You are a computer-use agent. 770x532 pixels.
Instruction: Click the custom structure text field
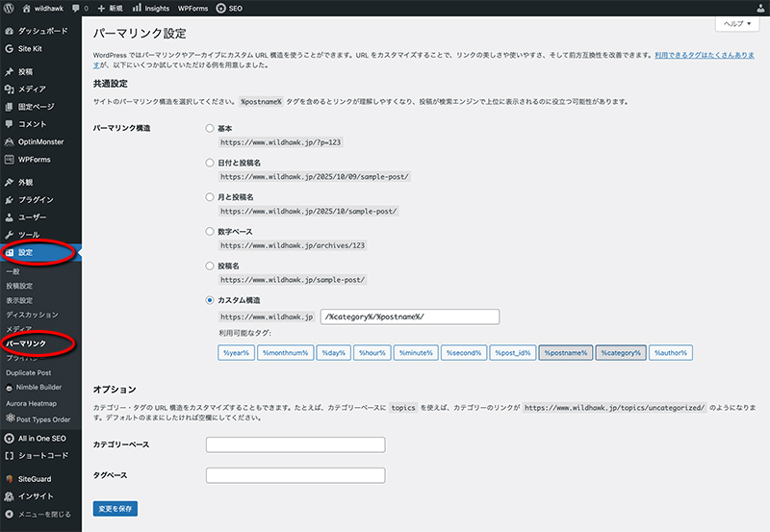coord(409,317)
